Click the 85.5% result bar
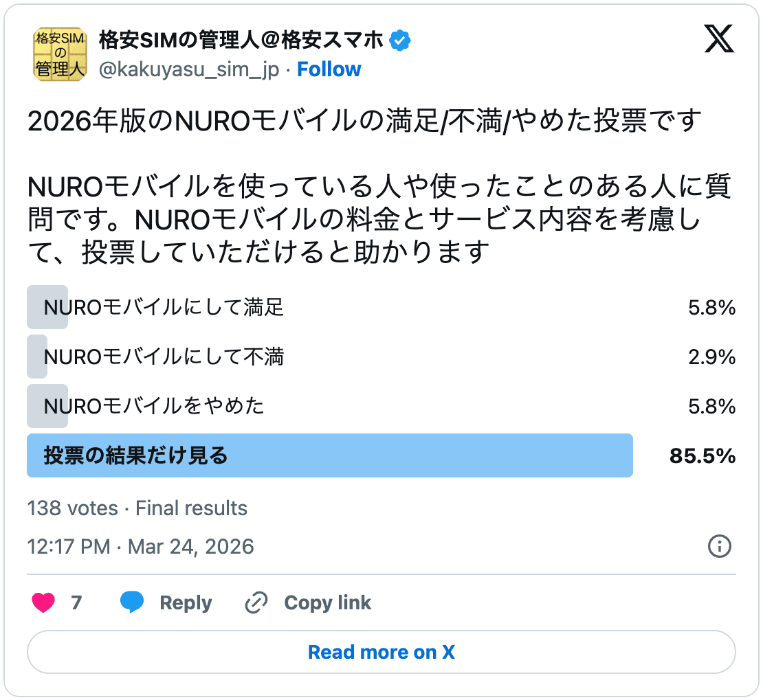 click(701, 455)
